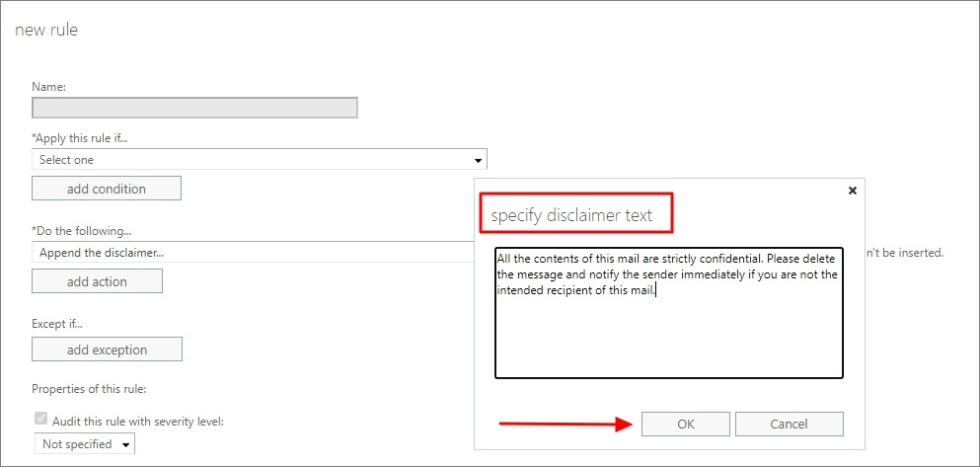The image size is (980, 467).
Task: Click the Cancel button in disclaimer dialog
Action: coord(790,424)
